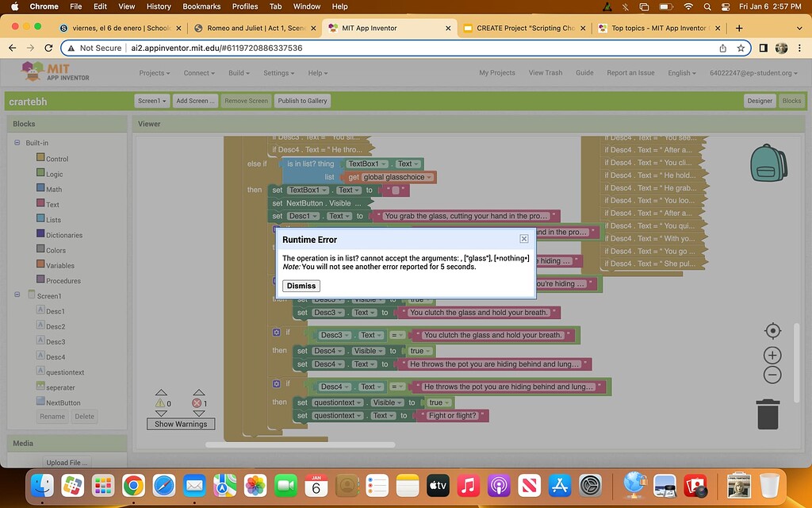Click the Show Warnings button
This screenshot has height=508, width=812.
point(180,424)
